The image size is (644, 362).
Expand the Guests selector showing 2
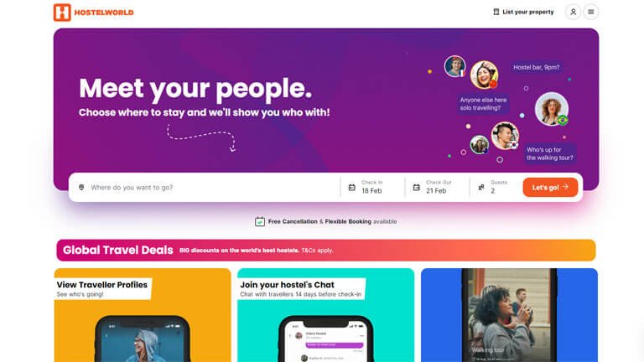[496, 187]
